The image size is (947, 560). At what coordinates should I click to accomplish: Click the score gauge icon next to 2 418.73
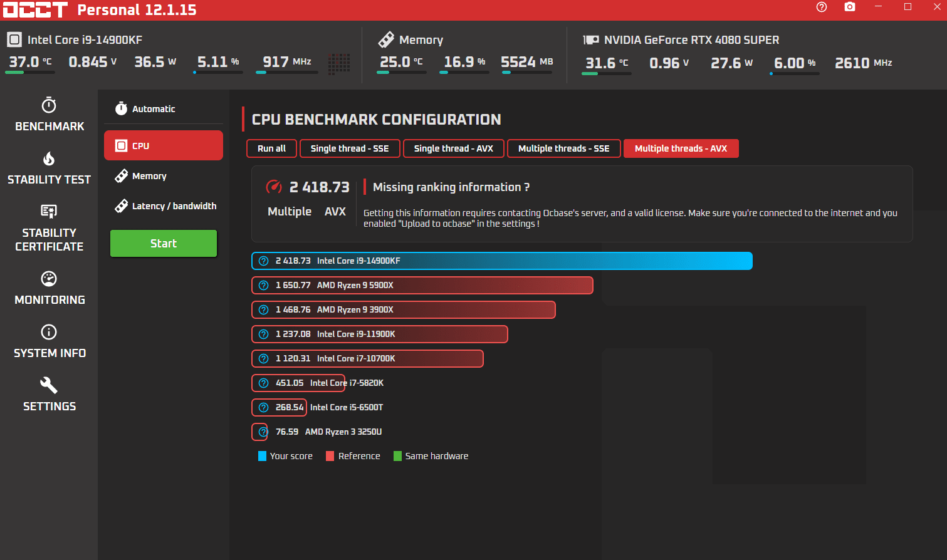point(274,187)
